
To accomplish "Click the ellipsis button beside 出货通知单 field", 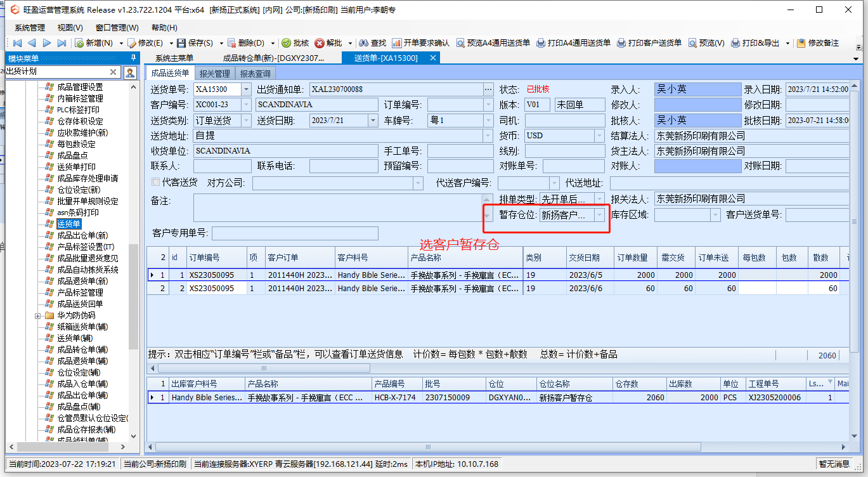I will click(488, 89).
